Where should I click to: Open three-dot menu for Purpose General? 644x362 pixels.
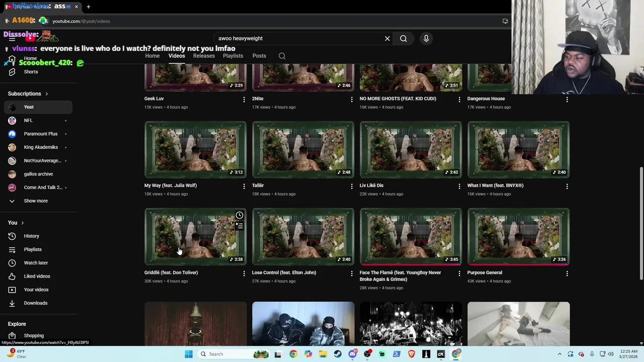click(x=567, y=274)
